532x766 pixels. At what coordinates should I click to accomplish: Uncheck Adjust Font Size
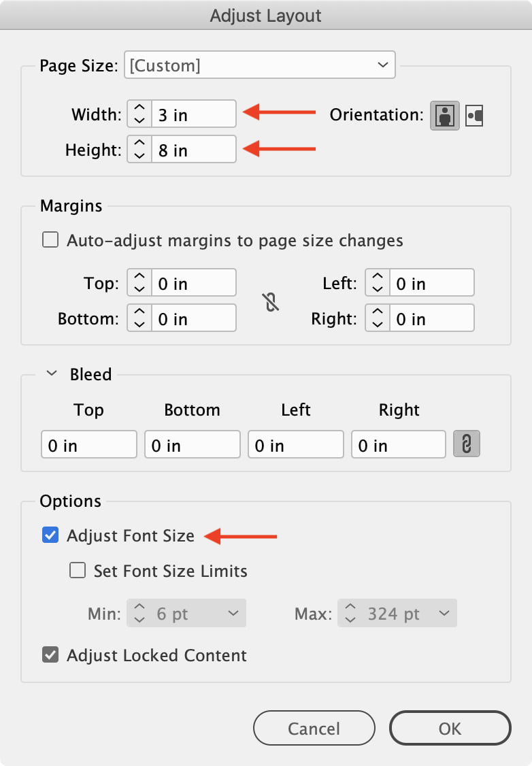click(50, 535)
